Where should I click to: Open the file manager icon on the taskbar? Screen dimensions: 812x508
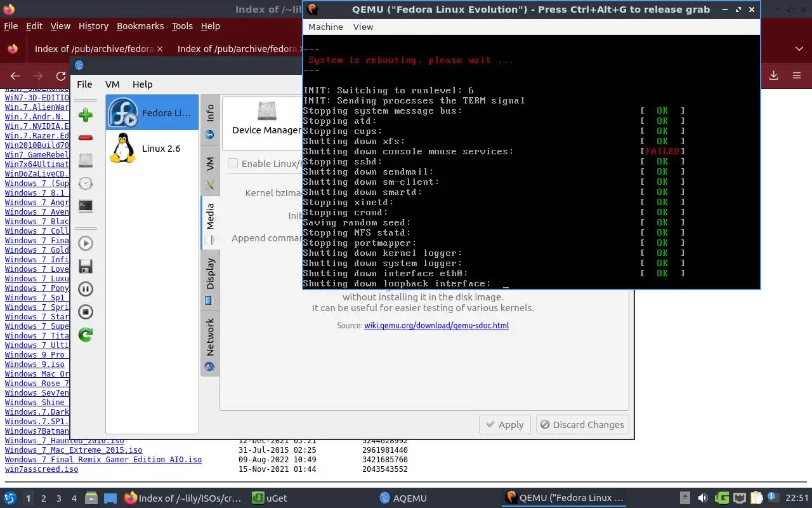click(x=91, y=498)
